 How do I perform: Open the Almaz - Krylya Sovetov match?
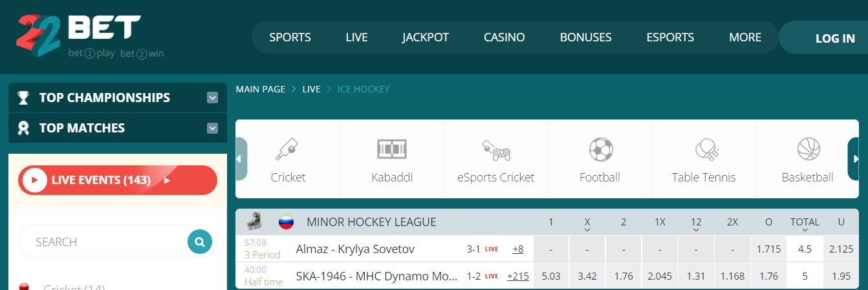coord(355,249)
